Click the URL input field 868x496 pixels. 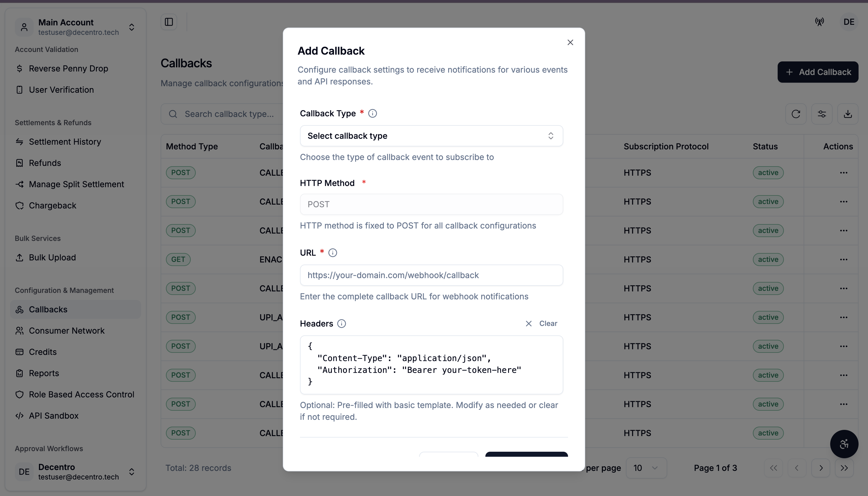[x=431, y=275]
